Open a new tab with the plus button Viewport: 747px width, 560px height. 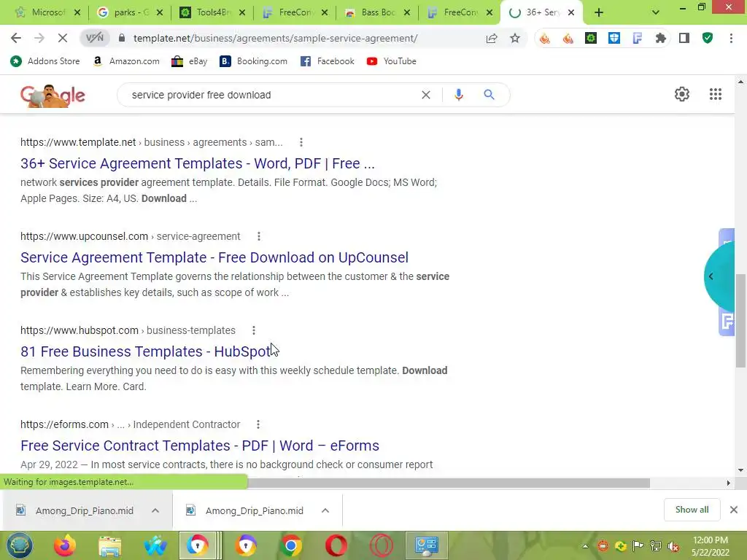coord(599,12)
